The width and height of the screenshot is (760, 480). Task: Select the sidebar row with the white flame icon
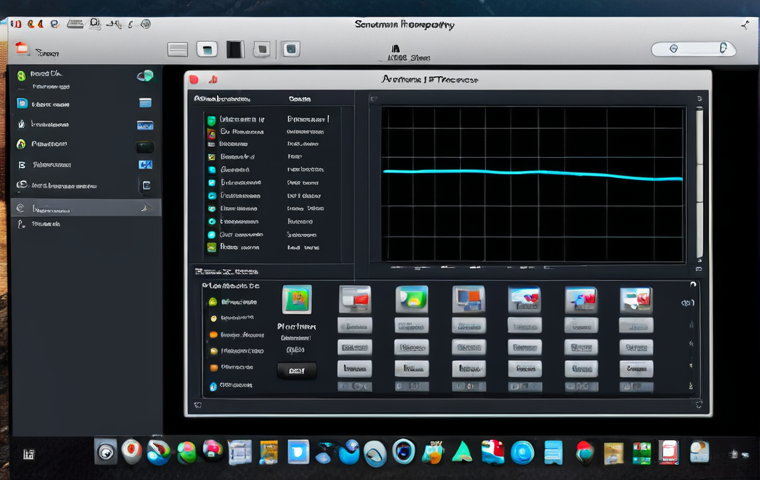click(x=86, y=124)
